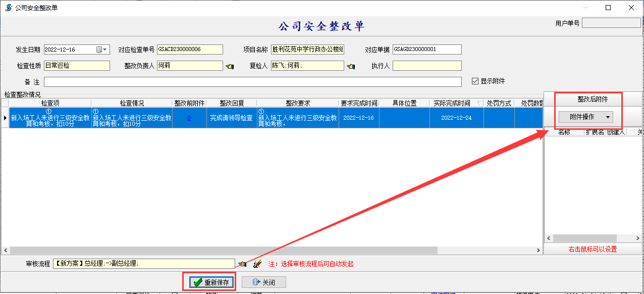Screen dimensions: 644x294
Task: Click the hand picker beside 复检人
Action: click(351, 66)
